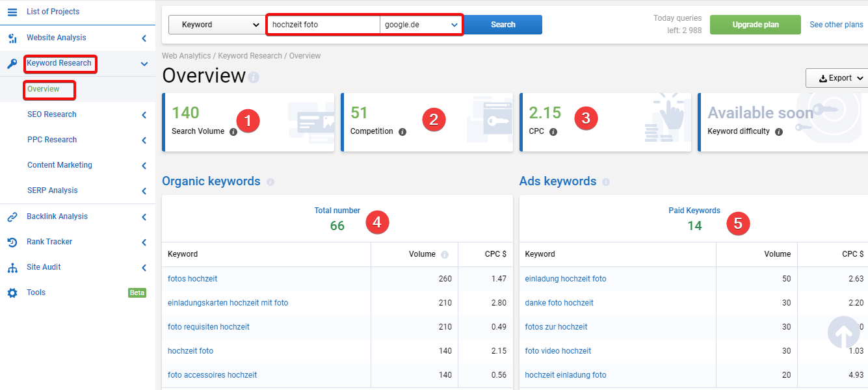Click the blue Search button
This screenshot has width=868, height=390.
503,25
